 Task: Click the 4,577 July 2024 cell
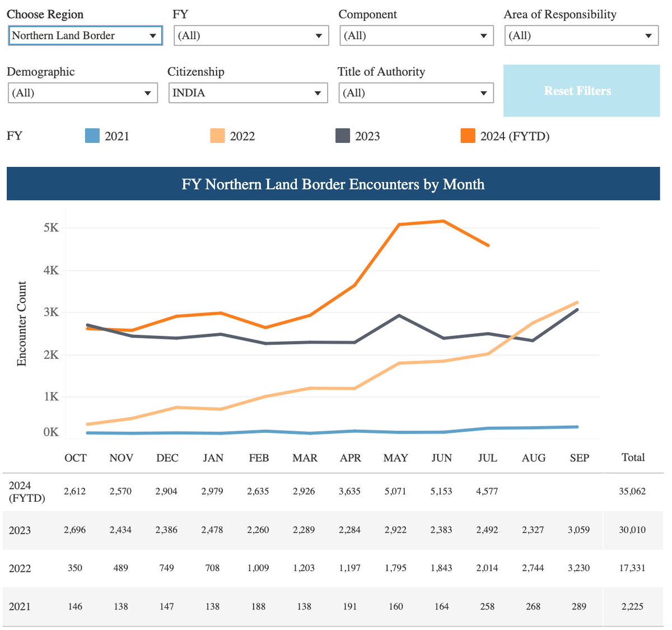pyautogui.click(x=487, y=492)
